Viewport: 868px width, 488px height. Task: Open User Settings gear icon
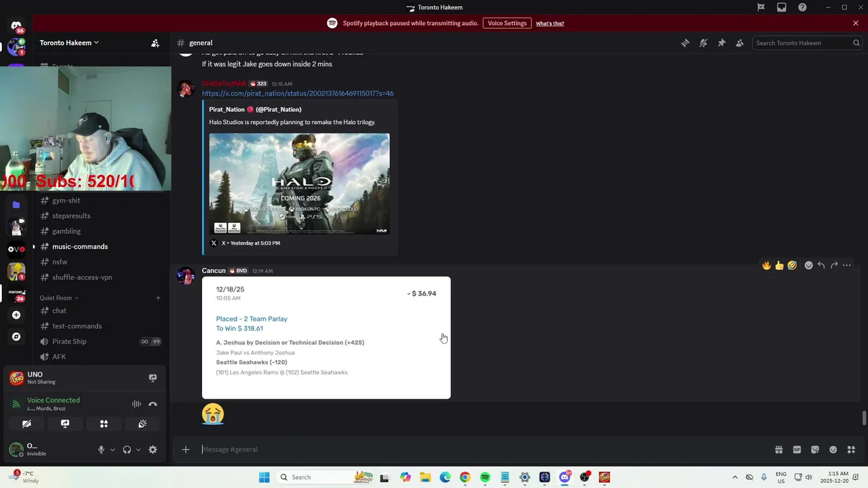153,449
